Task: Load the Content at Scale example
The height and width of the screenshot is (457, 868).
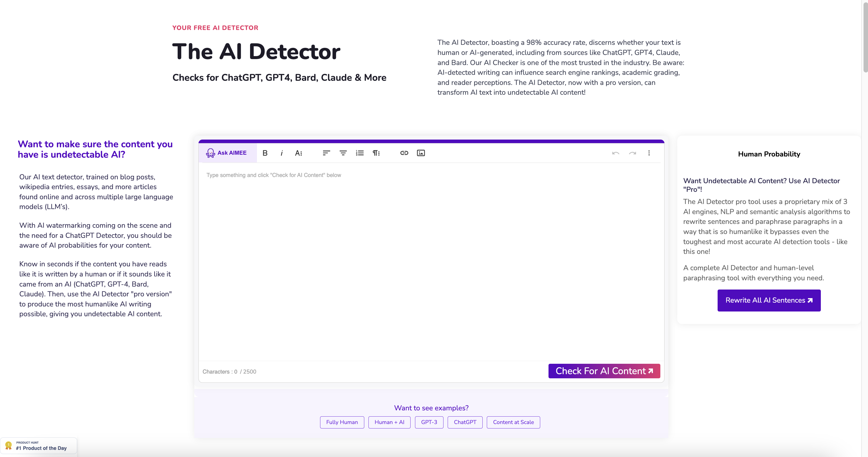Action: pos(513,422)
